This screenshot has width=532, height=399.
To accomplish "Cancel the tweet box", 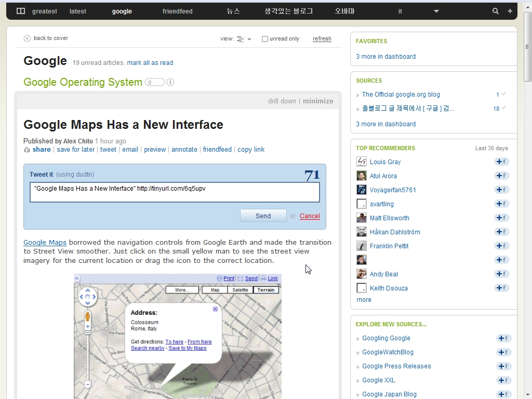I will (310, 216).
